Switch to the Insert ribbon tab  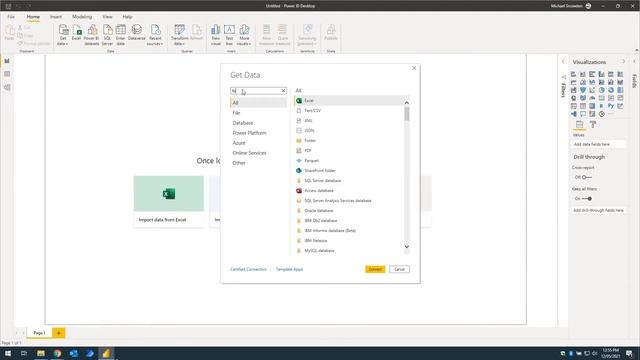click(56, 17)
